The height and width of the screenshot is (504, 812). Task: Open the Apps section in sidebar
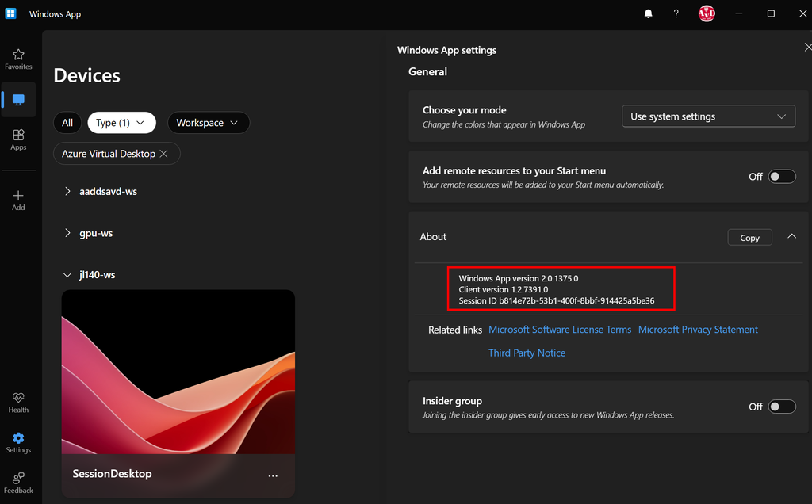(x=18, y=139)
